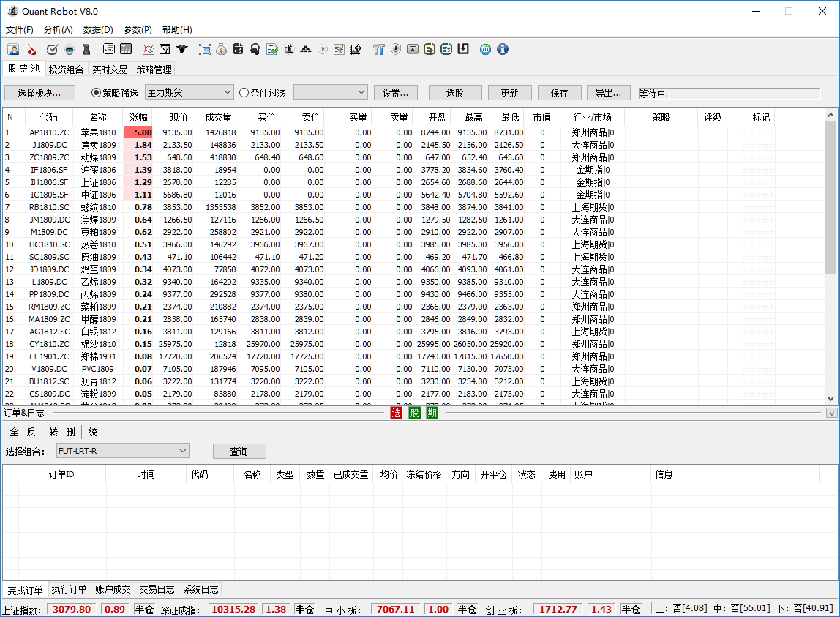Viewport: 840px width, 617px height.
Task: Click the chess rook toolbar icon
Action: 86,49
